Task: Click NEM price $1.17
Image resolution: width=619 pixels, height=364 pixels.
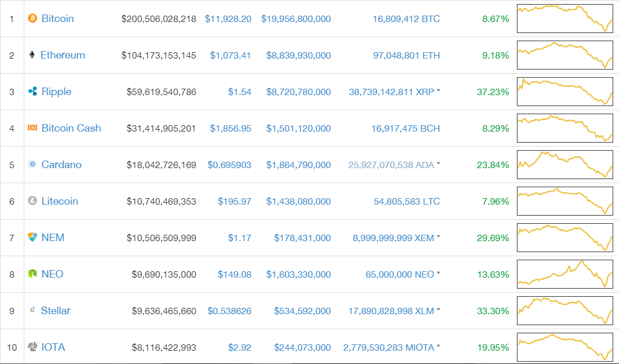Action: tap(240, 238)
